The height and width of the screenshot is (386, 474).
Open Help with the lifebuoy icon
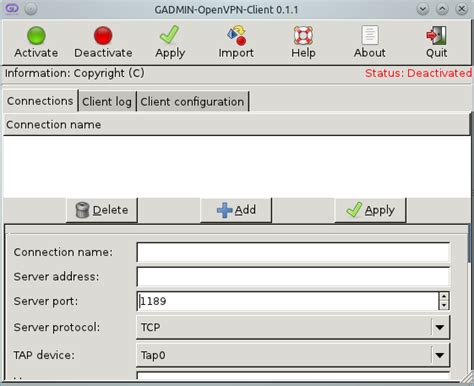click(303, 35)
